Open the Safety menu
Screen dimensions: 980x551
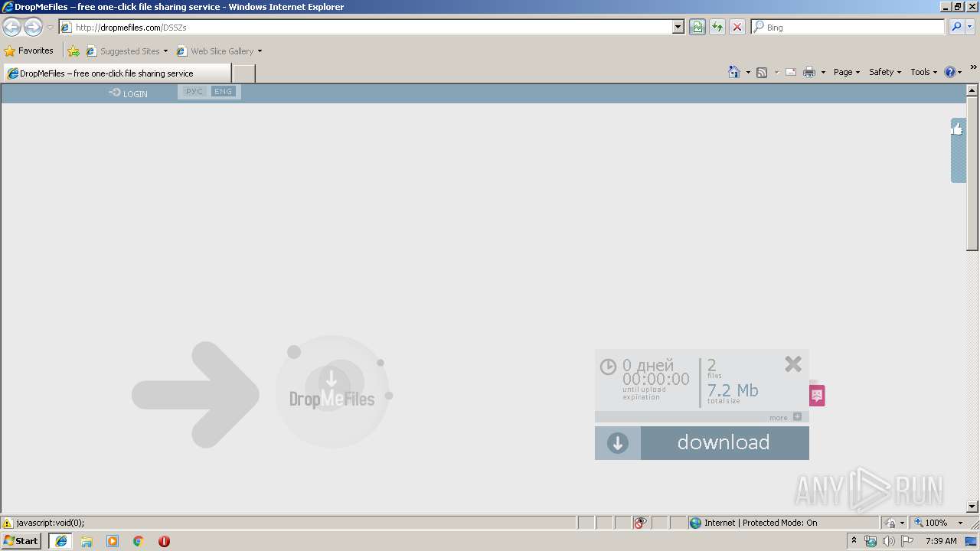pos(885,72)
